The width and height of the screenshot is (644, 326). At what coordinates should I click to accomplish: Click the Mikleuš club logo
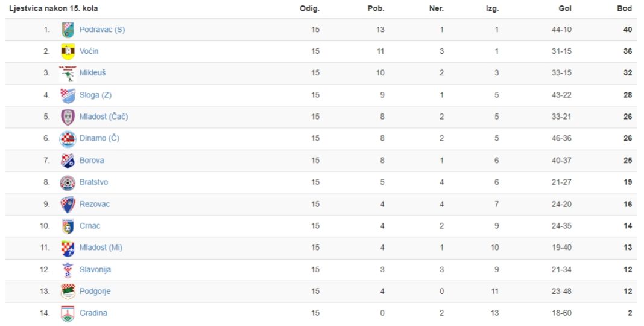[68, 73]
